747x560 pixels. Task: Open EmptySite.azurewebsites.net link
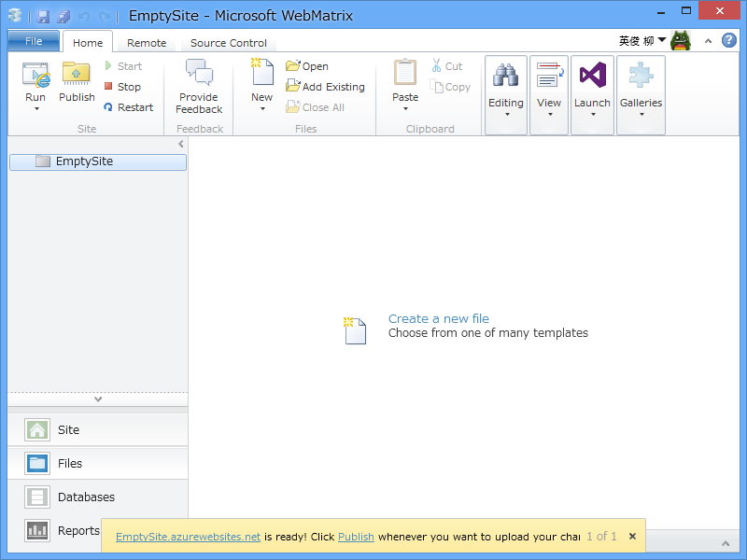tap(189, 537)
